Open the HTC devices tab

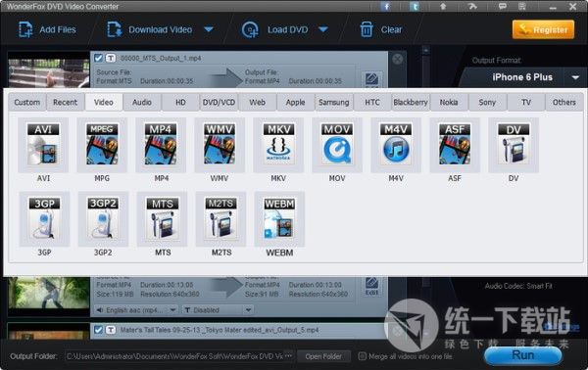click(x=372, y=102)
